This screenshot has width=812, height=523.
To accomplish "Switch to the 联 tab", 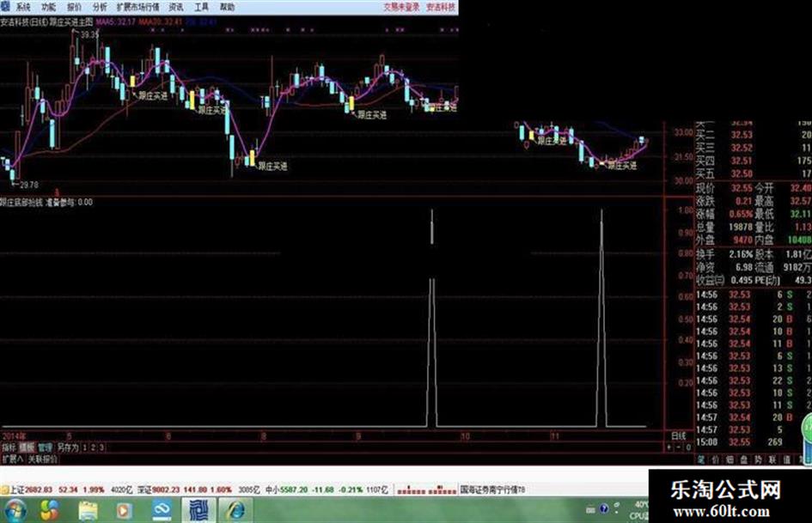I will [772, 459].
